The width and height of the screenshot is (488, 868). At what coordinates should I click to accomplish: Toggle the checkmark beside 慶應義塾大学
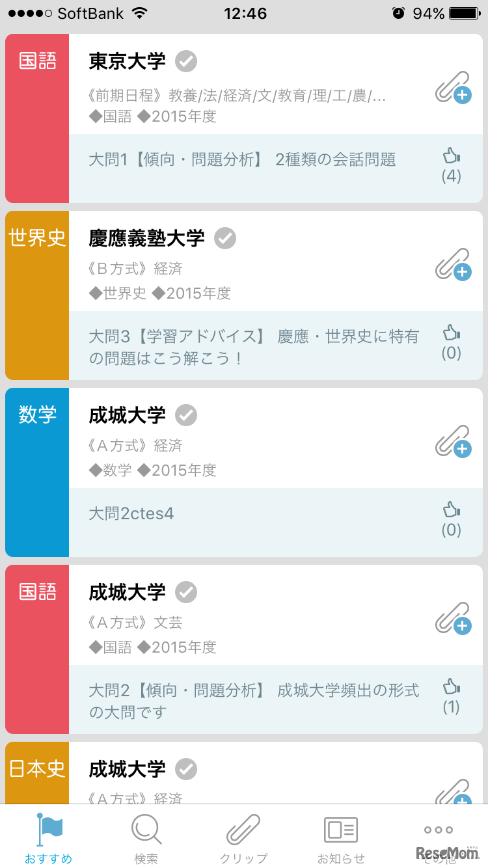(x=225, y=239)
